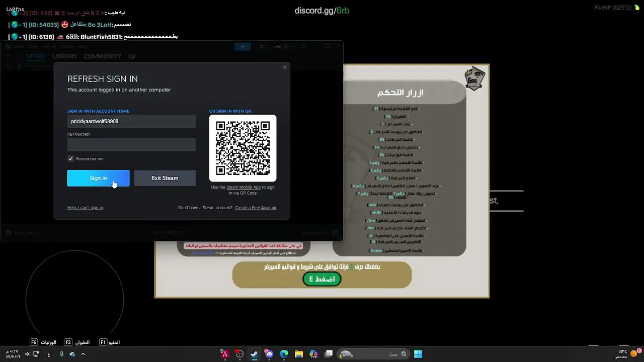Image resolution: width=644 pixels, height=362 pixels.
Task: Close the Refresh Sign In dialog
Action: point(285,67)
